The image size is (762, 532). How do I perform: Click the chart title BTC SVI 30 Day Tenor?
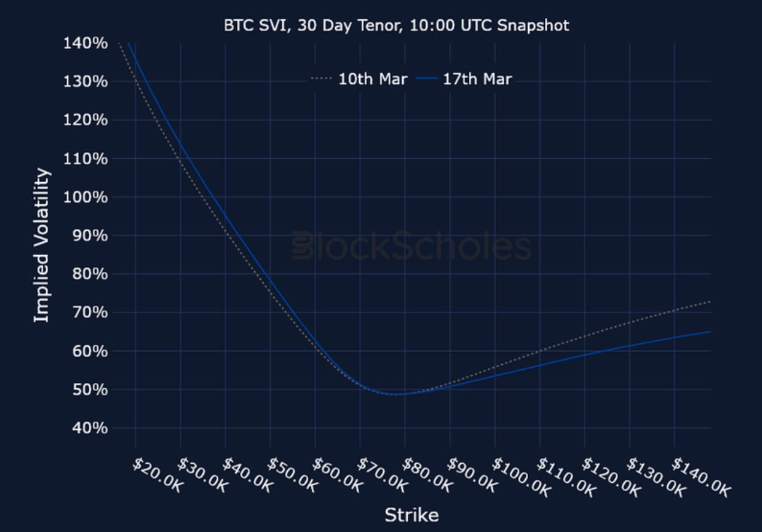tap(396, 26)
